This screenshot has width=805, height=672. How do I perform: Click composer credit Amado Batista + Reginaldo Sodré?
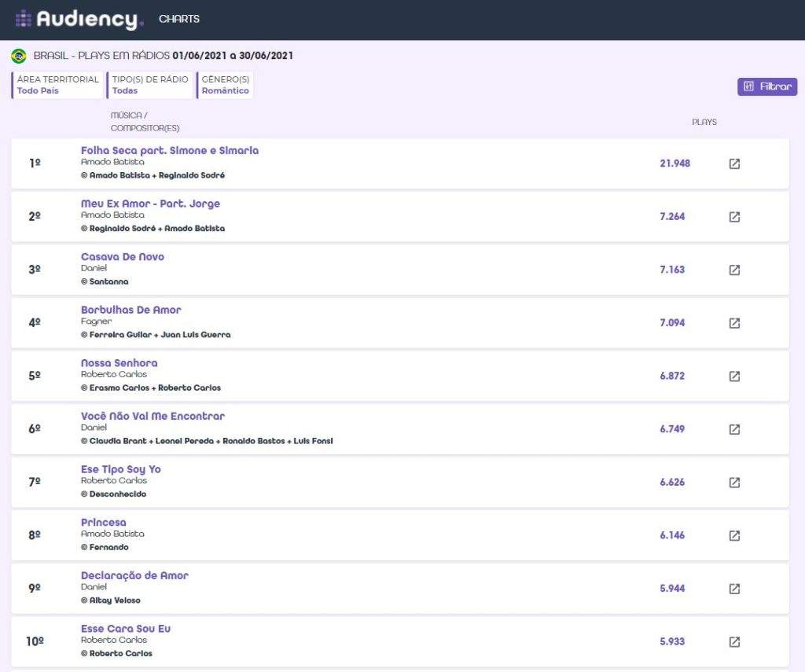tap(153, 175)
